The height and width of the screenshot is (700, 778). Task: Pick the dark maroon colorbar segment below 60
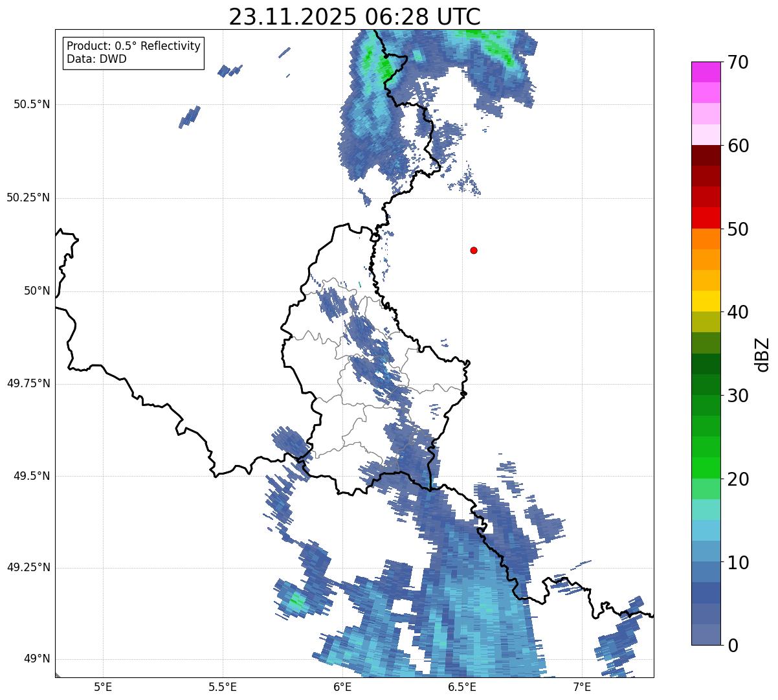click(x=706, y=155)
